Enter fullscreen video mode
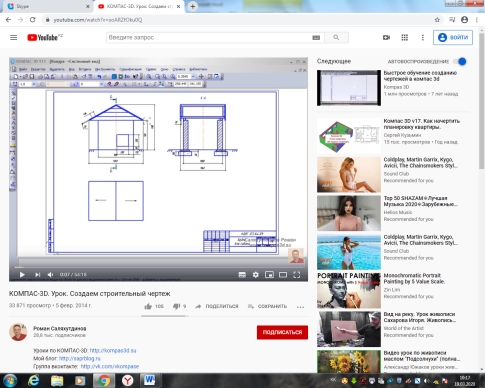 [296, 275]
